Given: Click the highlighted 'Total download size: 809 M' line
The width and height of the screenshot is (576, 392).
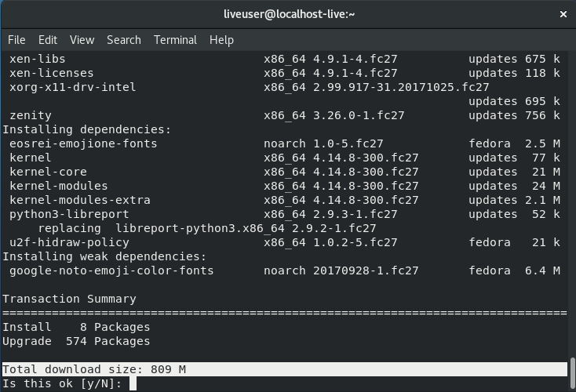Looking at the screenshot, I should (x=285, y=369).
